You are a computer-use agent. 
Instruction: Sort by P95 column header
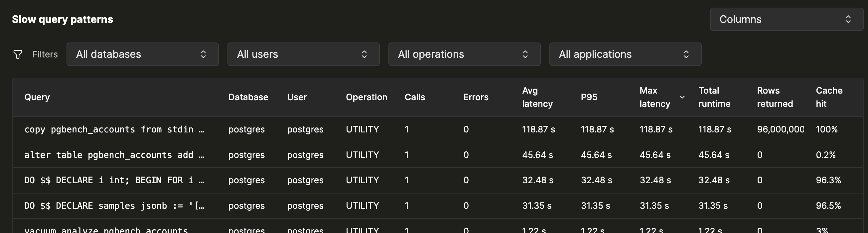click(589, 97)
